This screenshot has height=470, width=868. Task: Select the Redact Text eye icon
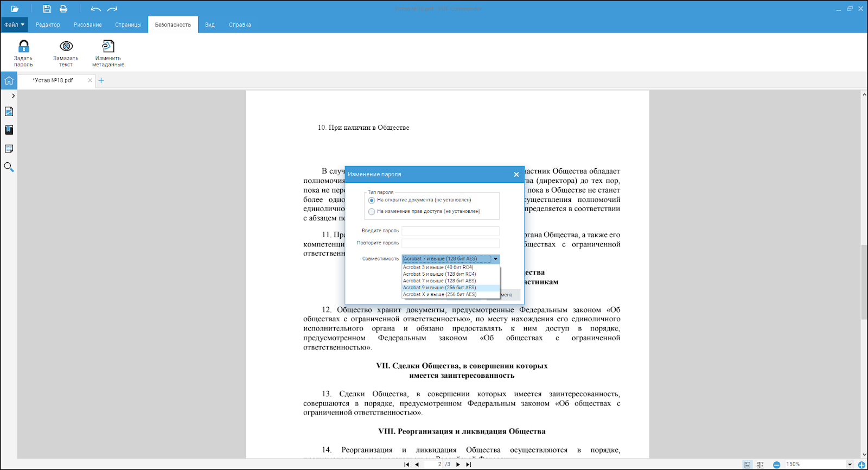[x=66, y=47]
